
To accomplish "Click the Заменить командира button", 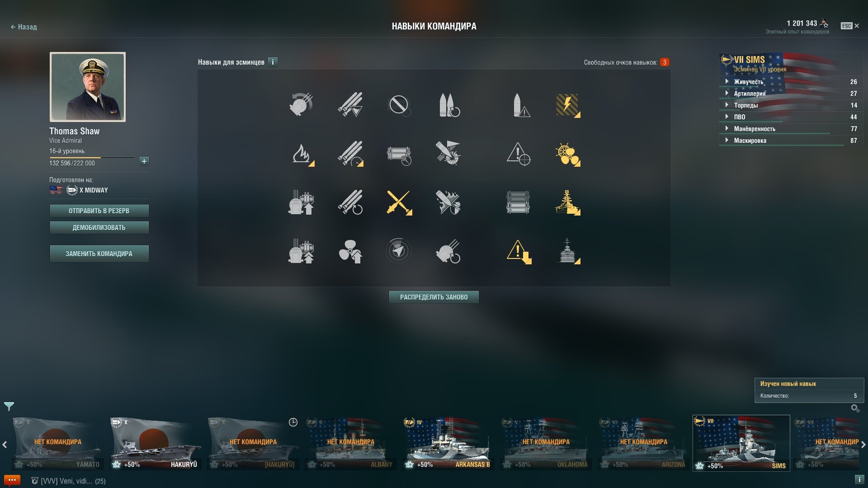I will point(99,253).
